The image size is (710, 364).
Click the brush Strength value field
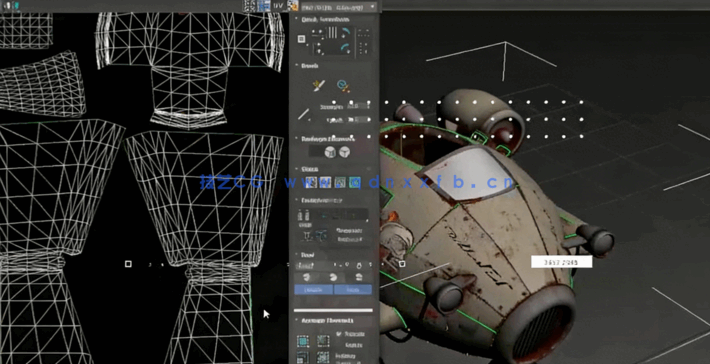point(359,106)
